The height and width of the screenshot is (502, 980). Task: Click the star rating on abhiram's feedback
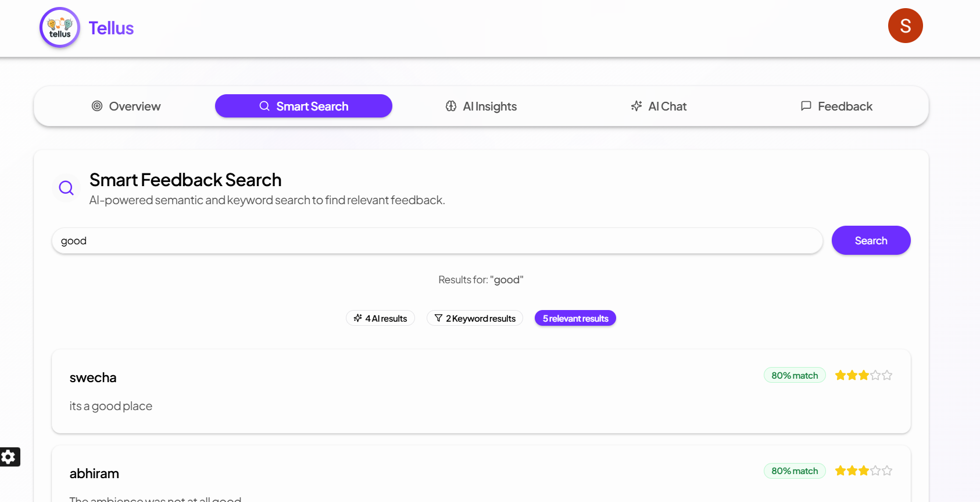[863, 471]
